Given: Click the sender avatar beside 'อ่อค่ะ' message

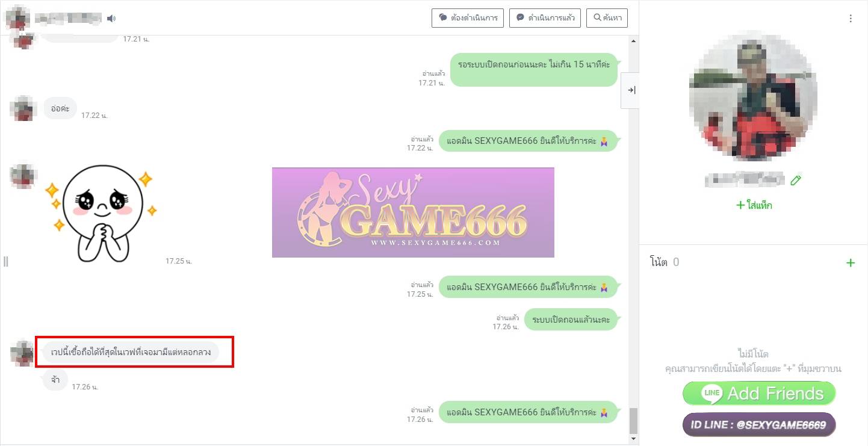Looking at the screenshot, I should point(24,108).
